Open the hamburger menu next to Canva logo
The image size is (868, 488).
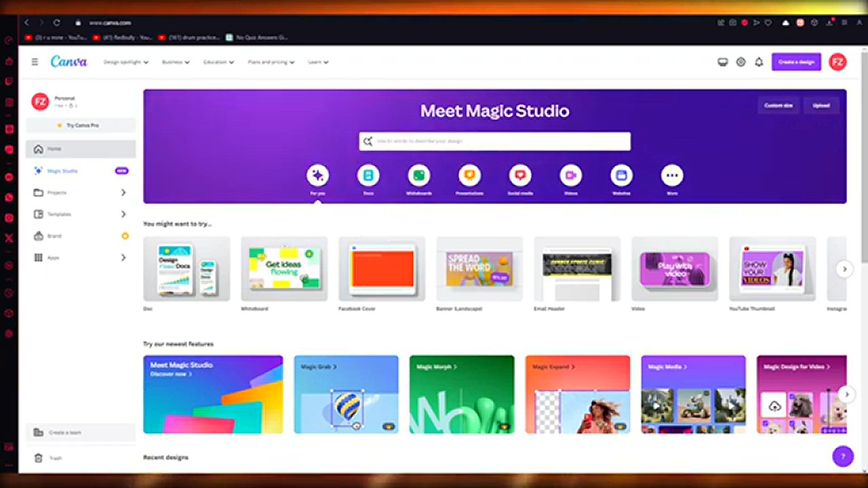point(35,62)
